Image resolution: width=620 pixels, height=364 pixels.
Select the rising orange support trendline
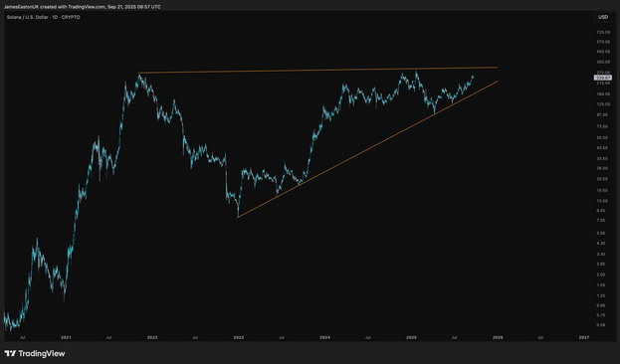click(x=368, y=149)
